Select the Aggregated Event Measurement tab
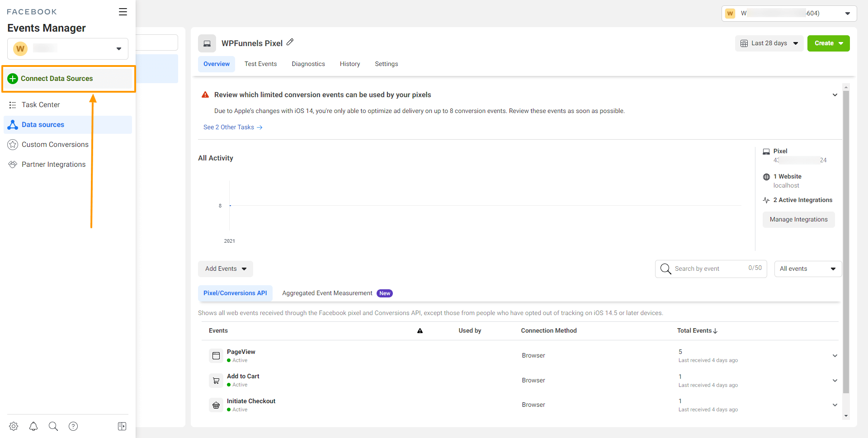 337,293
